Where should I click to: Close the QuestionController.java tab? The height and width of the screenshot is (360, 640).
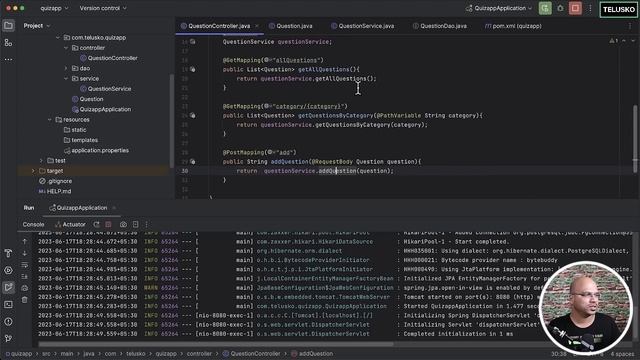(x=257, y=26)
